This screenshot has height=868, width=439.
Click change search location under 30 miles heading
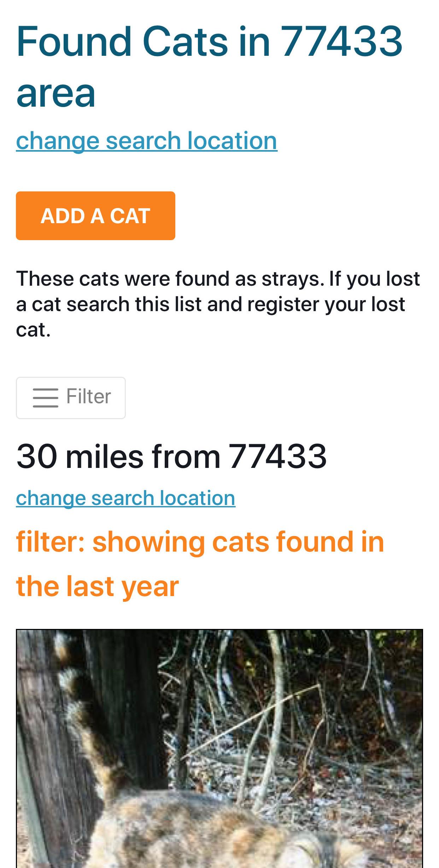pyautogui.click(x=125, y=498)
